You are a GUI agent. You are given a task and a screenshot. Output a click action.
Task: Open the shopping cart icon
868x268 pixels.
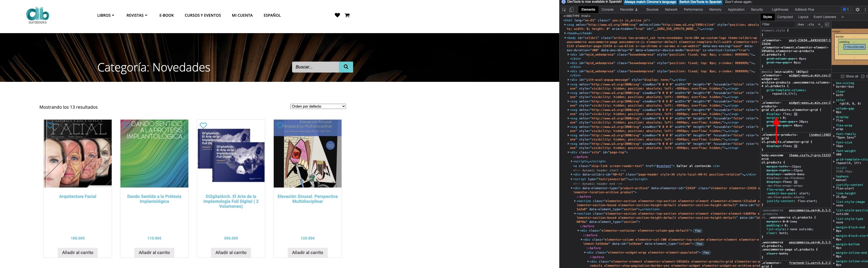click(x=347, y=15)
